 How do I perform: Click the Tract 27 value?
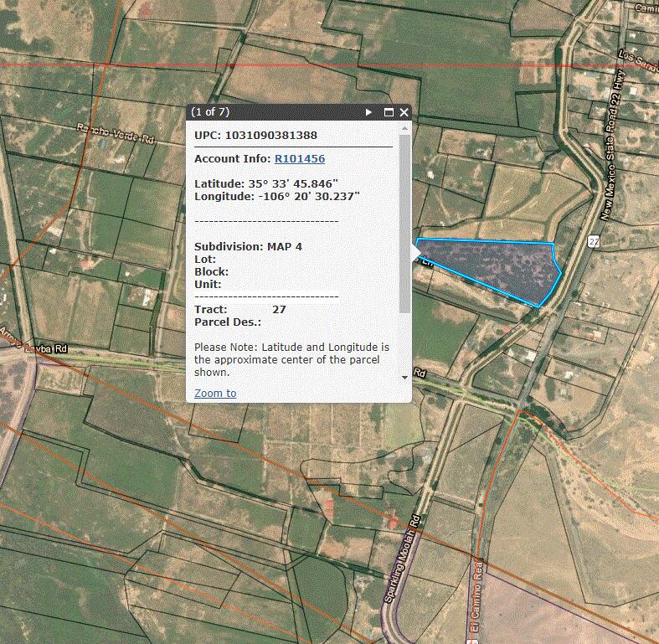tap(279, 310)
